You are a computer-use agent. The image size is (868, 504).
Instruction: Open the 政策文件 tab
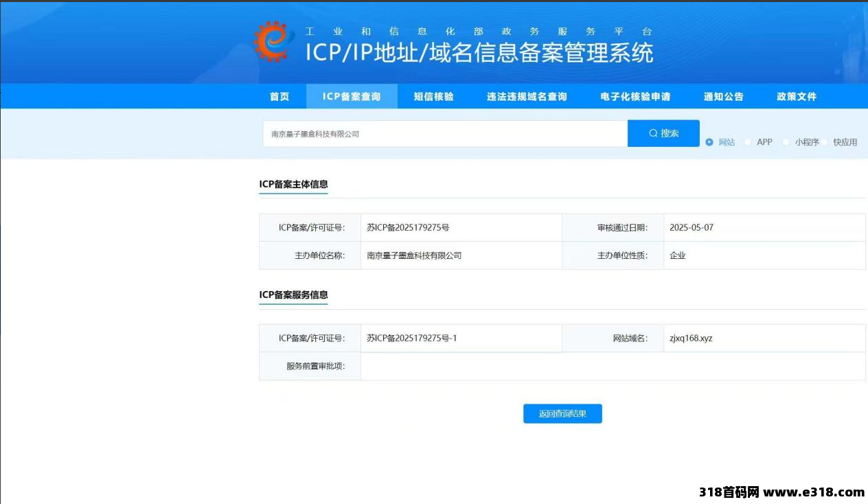click(797, 97)
